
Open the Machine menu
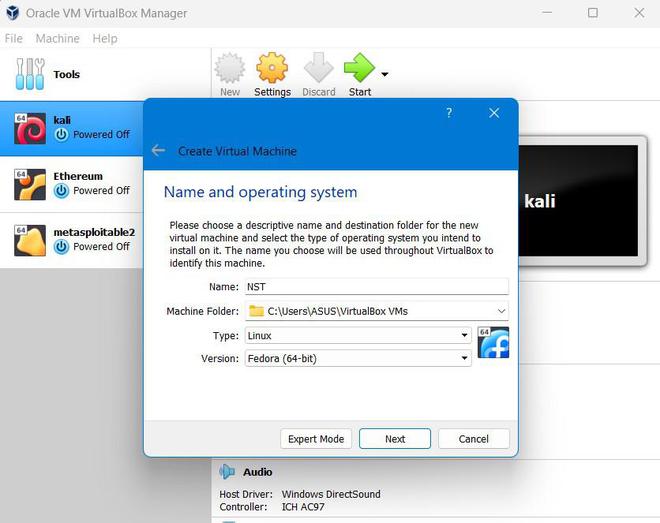[58, 39]
